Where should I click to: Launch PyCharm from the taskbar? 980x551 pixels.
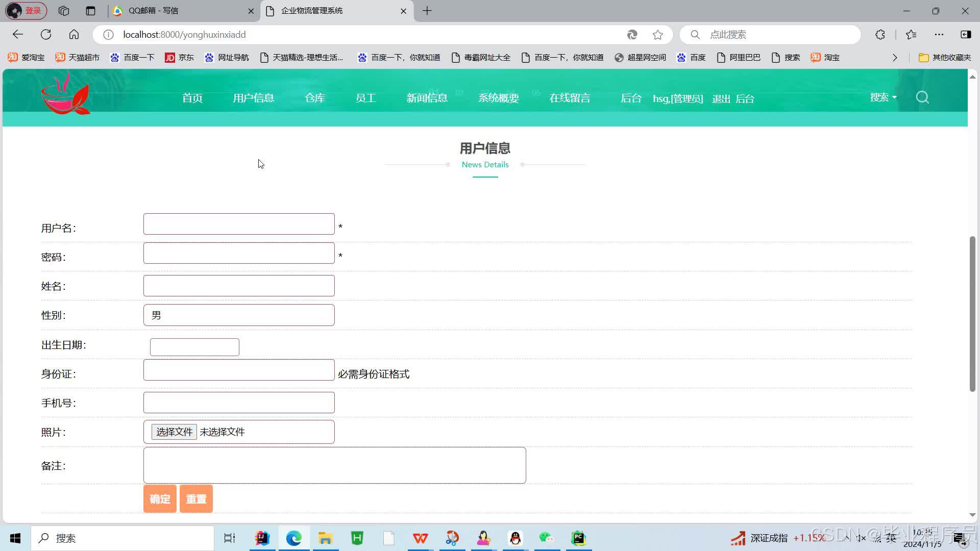pos(578,538)
